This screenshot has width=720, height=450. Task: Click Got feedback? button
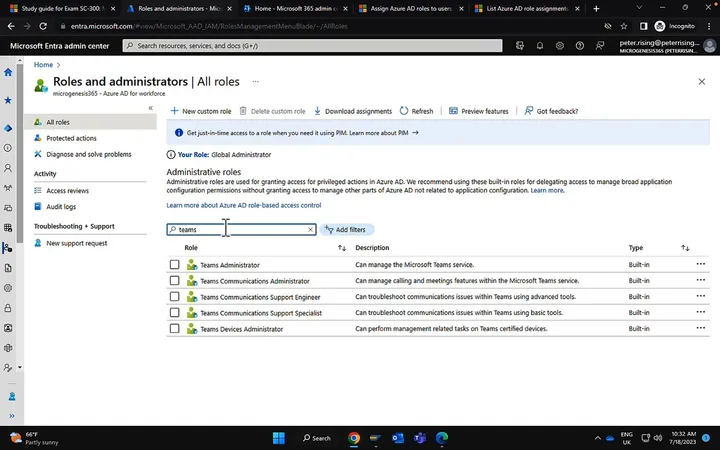(x=551, y=111)
